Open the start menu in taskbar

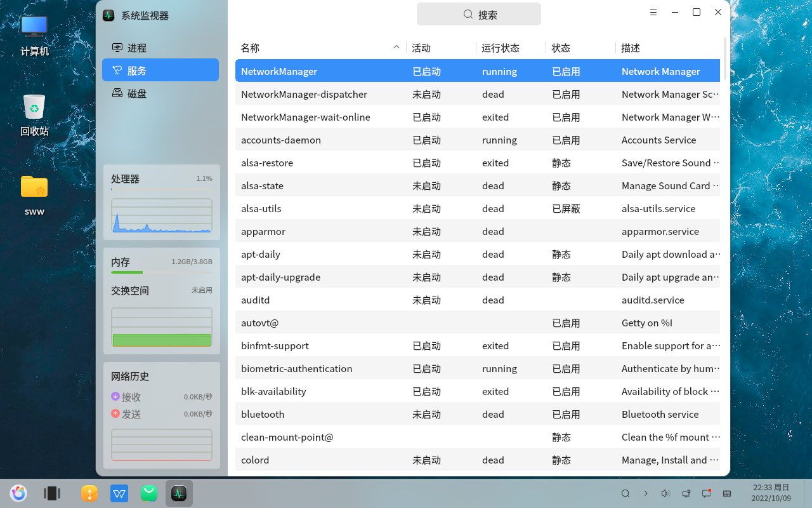(x=18, y=493)
